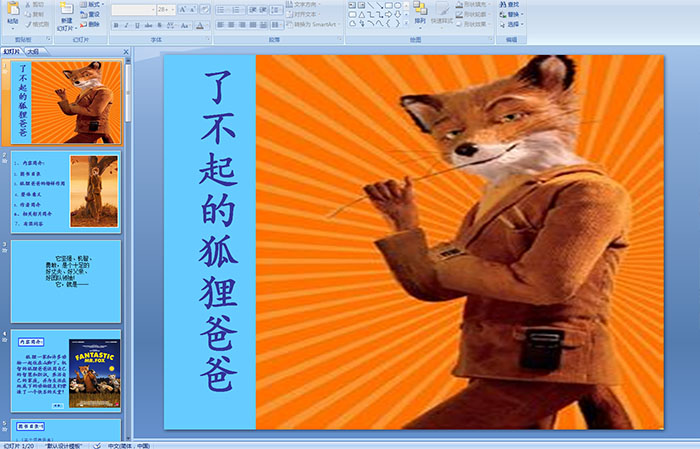
Task: Open the font color dropdown arrow
Action: click(x=208, y=25)
